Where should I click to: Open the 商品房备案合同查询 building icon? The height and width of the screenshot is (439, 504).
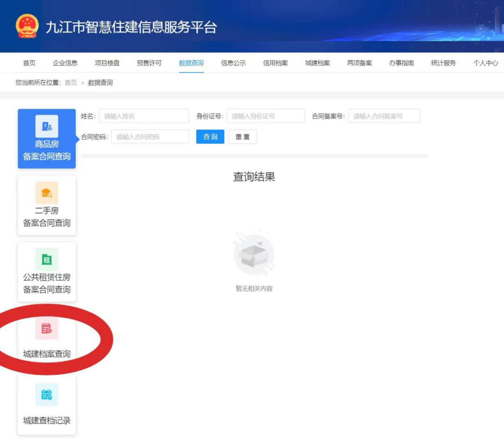tap(47, 126)
